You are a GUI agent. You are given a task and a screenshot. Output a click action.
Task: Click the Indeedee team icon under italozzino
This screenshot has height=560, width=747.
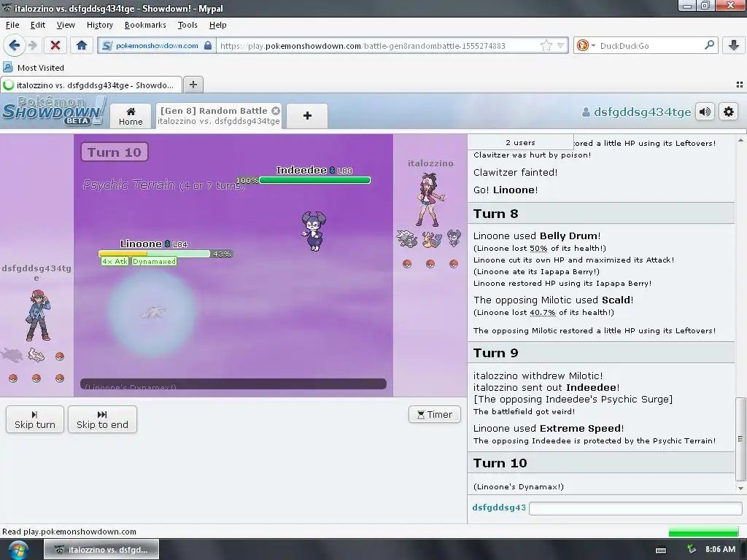coord(454,238)
